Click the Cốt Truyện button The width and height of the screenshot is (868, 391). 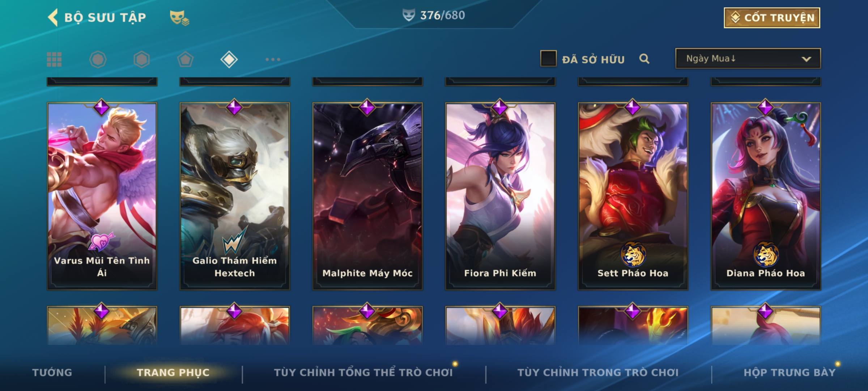(772, 18)
